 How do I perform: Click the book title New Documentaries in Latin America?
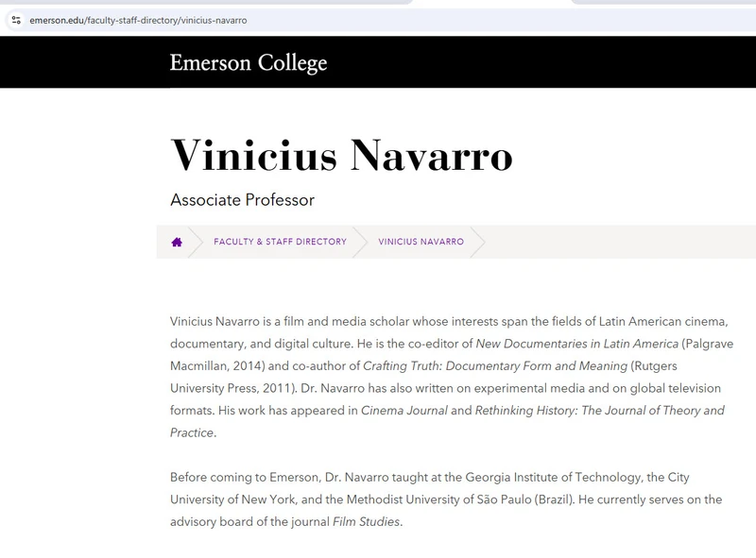click(x=576, y=344)
